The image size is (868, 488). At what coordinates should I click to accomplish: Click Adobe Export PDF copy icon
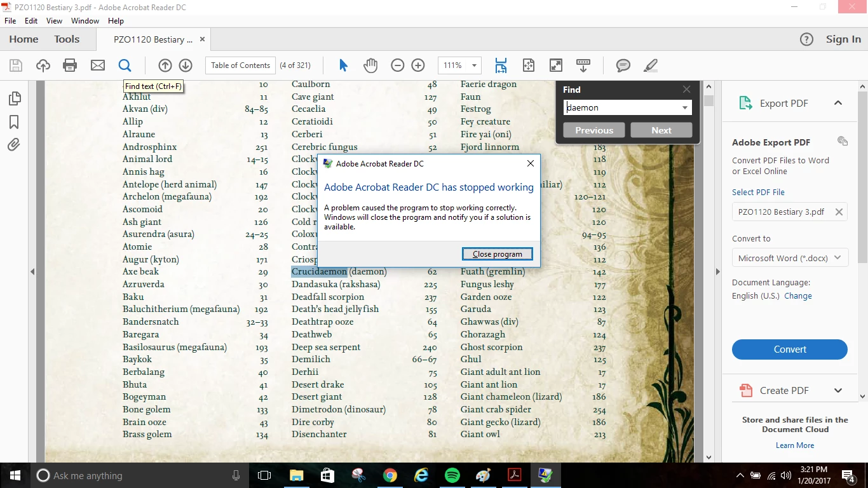[x=843, y=141]
